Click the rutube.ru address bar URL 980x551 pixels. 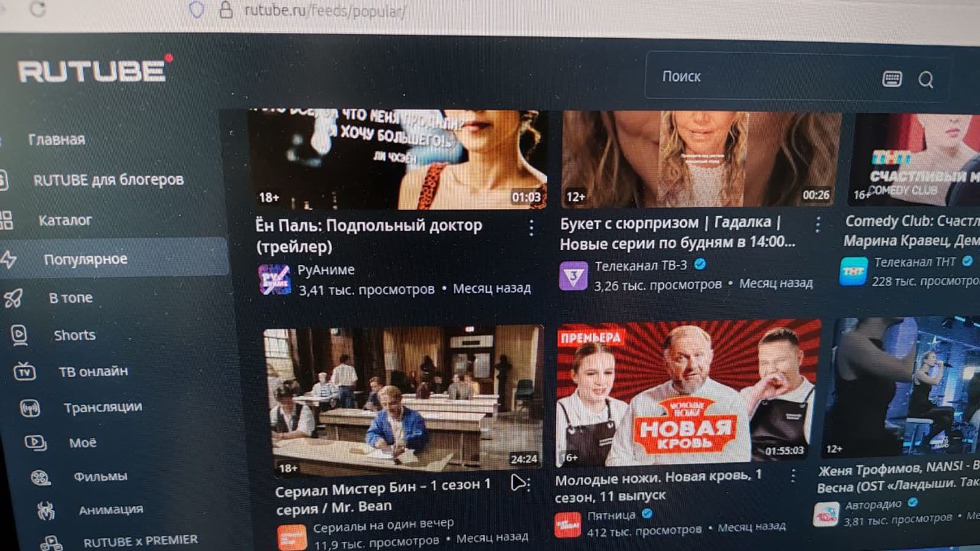[x=325, y=10]
